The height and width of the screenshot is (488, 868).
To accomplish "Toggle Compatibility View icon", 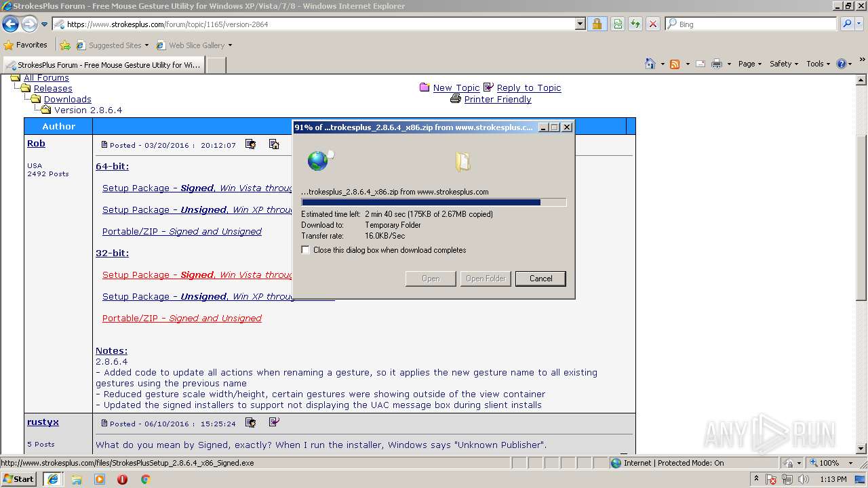I will (x=618, y=24).
